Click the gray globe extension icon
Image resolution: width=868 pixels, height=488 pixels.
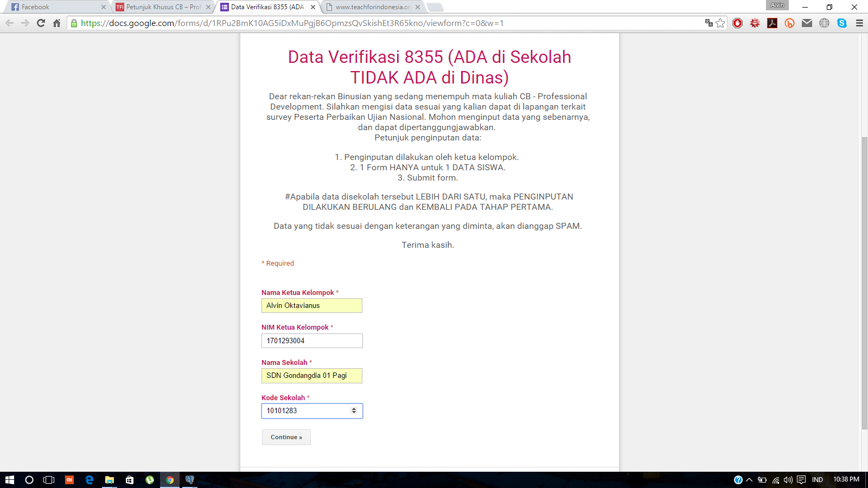824,23
